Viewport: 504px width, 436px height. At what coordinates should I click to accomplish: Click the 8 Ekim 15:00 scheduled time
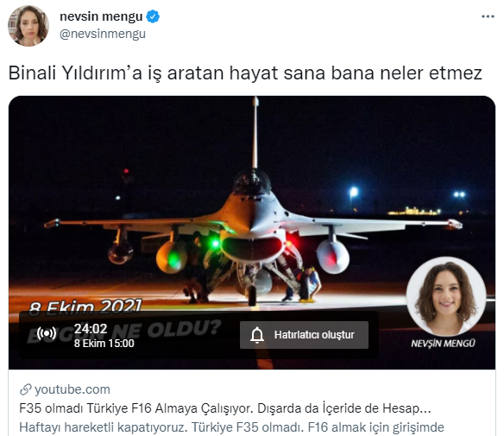point(104,344)
